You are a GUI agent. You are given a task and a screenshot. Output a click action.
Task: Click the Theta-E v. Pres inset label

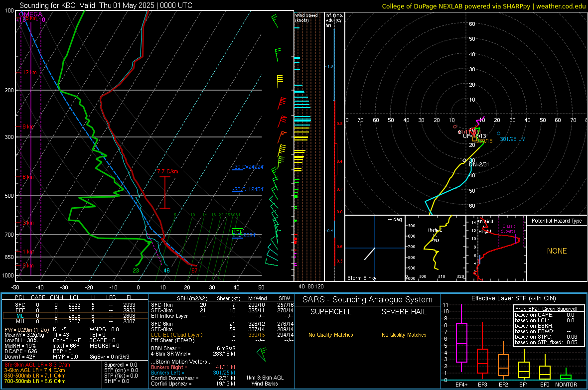point(435,235)
